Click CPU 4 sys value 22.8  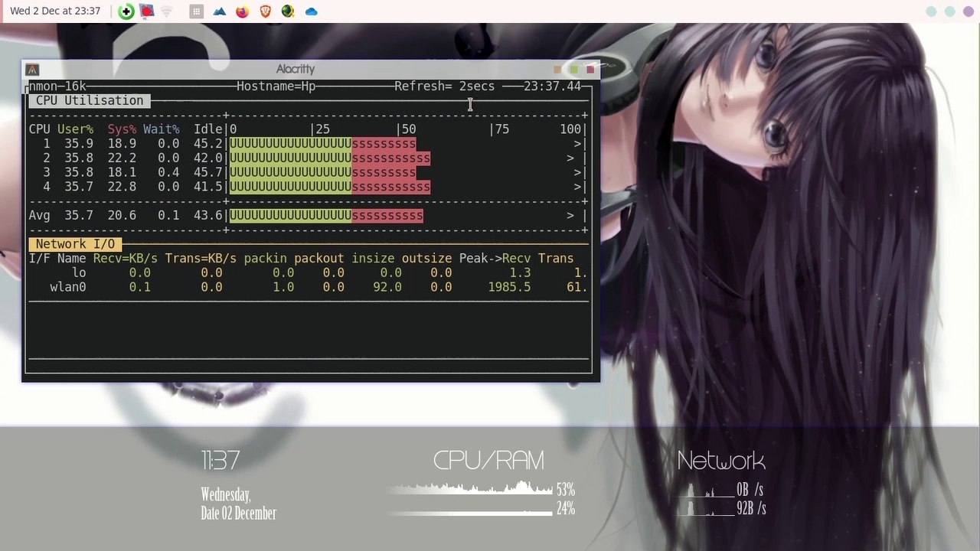tap(122, 187)
